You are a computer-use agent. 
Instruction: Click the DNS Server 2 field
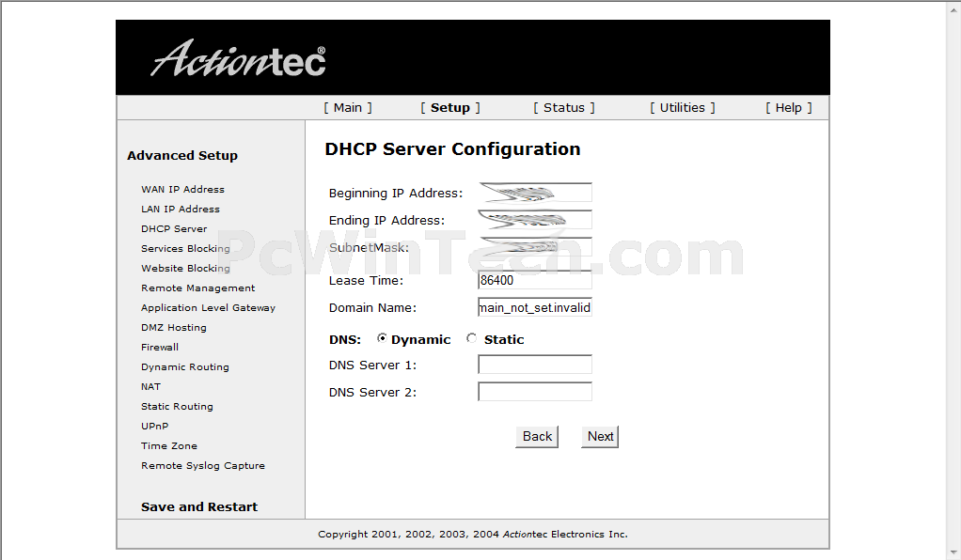pyautogui.click(x=535, y=392)
